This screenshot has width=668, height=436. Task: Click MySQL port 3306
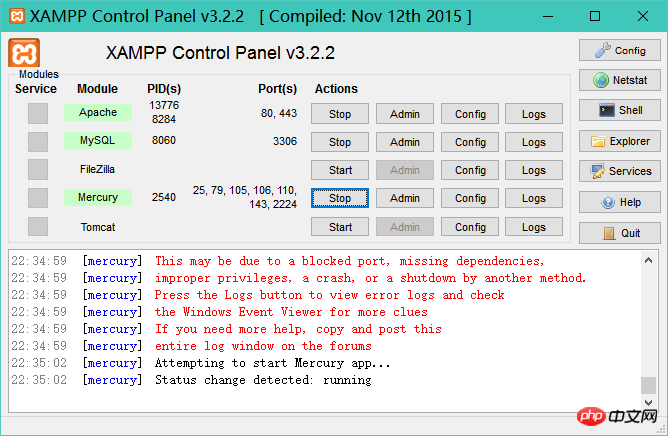point(285,141)
